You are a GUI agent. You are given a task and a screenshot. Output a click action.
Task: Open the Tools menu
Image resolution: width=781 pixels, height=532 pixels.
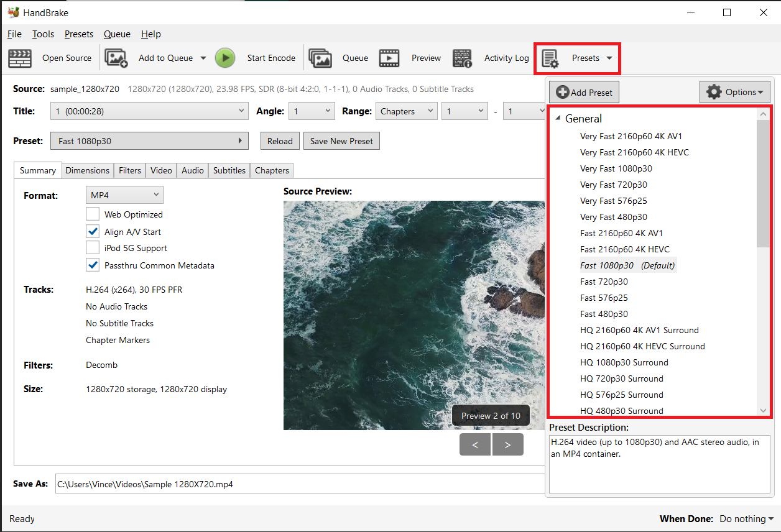tap(42, 34)
